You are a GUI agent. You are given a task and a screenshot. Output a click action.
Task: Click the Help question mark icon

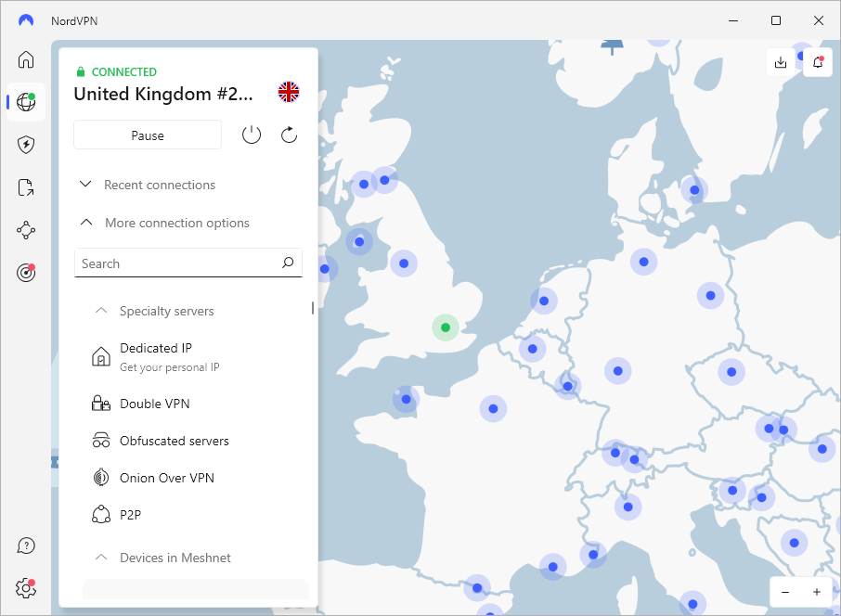[x=26, y=545]
